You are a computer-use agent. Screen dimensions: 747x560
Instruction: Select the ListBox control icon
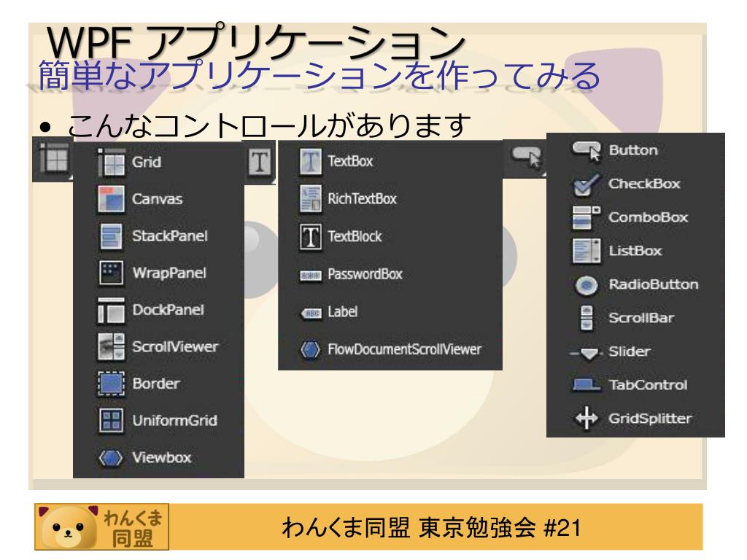click(x=587, y=251)
